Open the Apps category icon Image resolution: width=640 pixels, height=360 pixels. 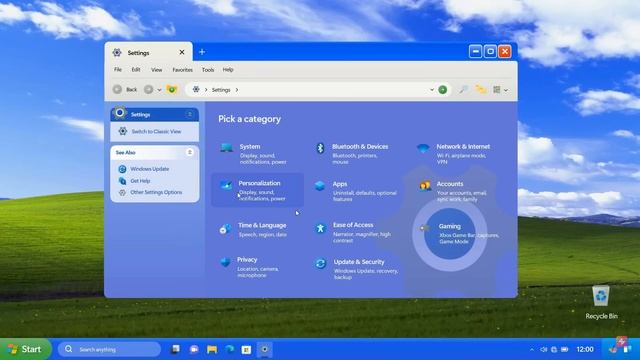[x=320, y=186]
